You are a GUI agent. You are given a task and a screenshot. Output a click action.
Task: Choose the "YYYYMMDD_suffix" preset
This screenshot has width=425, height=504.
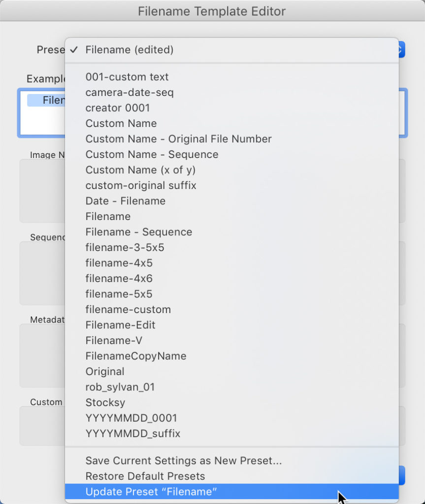[133, 434]
